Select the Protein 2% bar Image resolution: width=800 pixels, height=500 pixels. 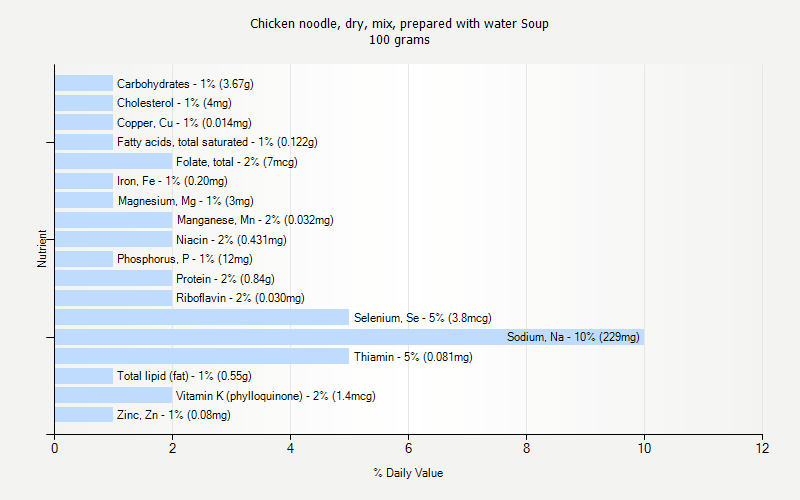tap(113, 279)
